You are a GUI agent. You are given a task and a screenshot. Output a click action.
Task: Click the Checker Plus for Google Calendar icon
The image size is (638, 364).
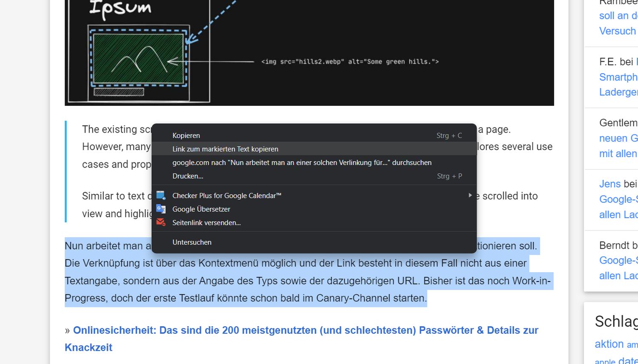coord(161,196)
